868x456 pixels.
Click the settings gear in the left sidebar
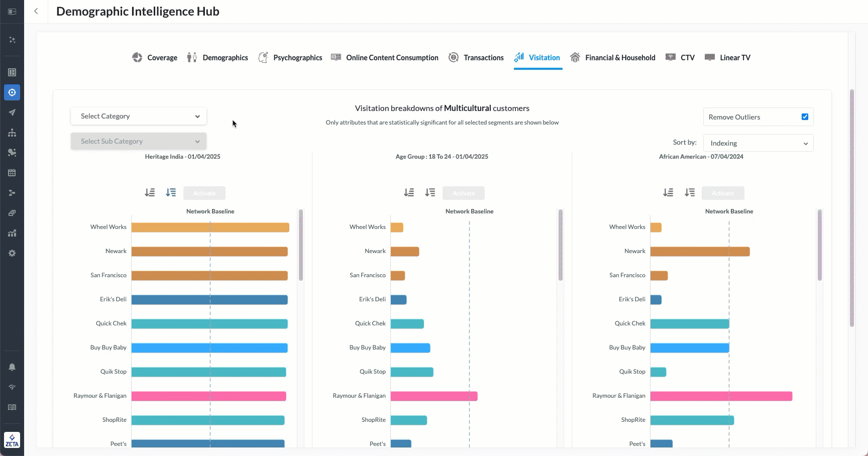(12, 253)
